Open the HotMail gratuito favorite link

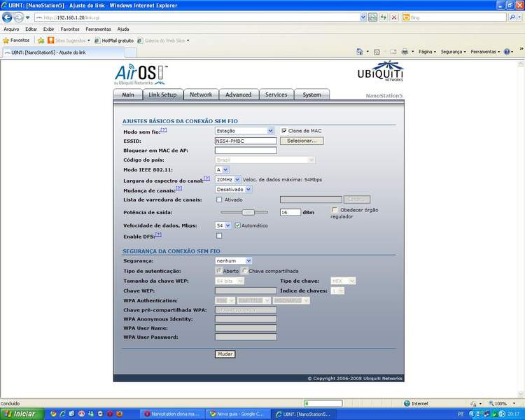pos(114,41)
